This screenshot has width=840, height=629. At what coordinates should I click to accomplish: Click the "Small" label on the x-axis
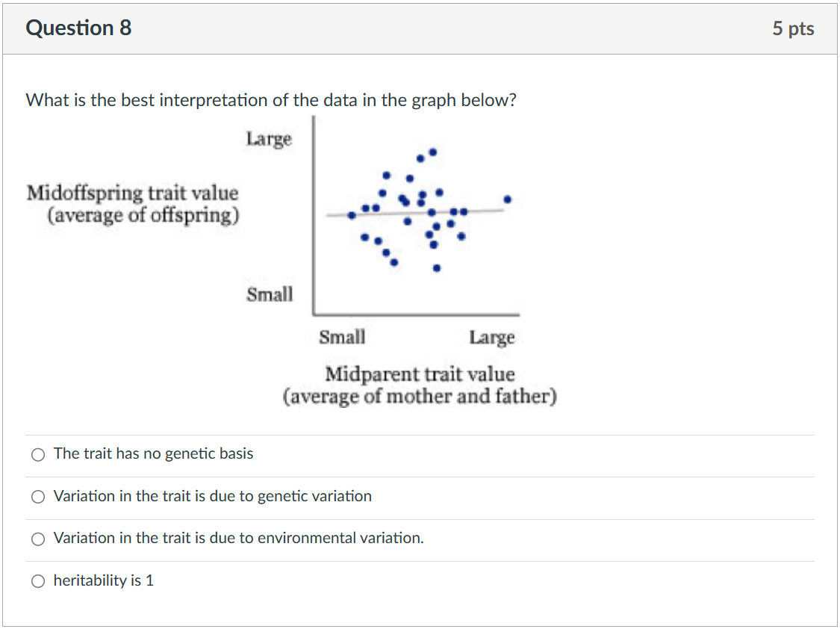pyautogui.click(x=343, y=337)
